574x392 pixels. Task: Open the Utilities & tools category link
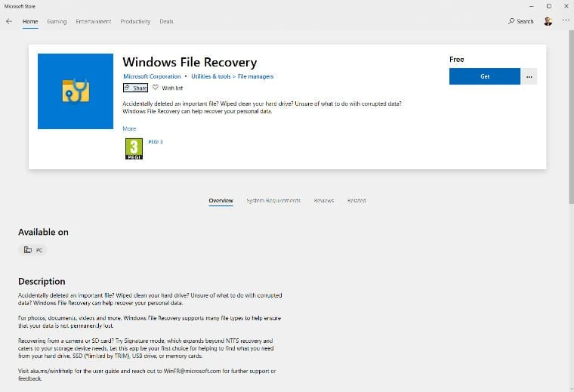211,76
